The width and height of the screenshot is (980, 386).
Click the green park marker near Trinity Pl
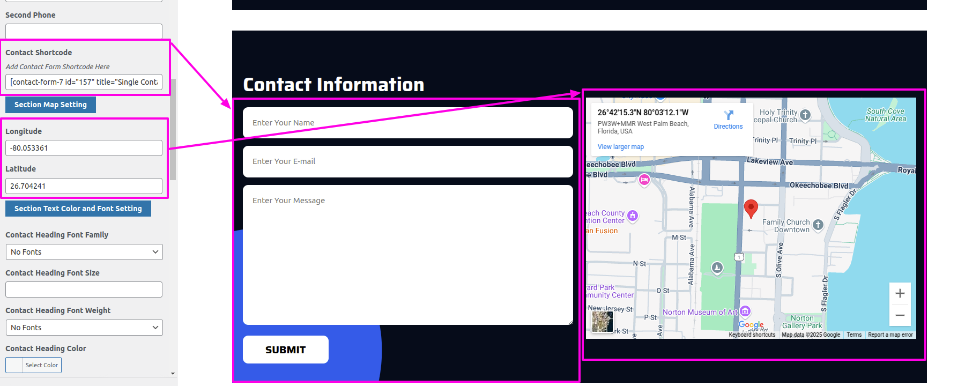click(832, 134)
